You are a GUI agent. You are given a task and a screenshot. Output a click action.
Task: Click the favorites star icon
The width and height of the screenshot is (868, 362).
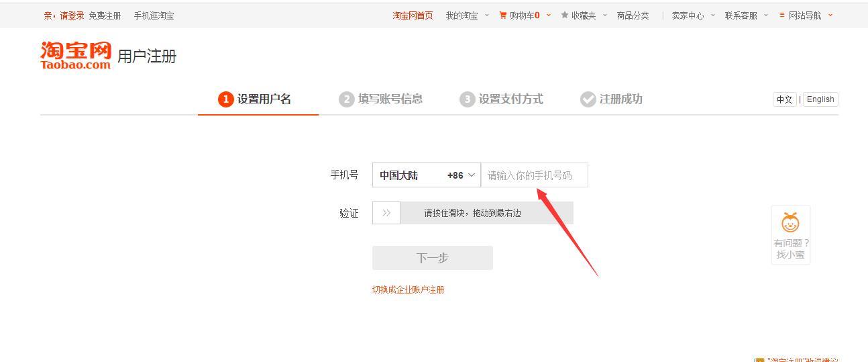[565, 15]
